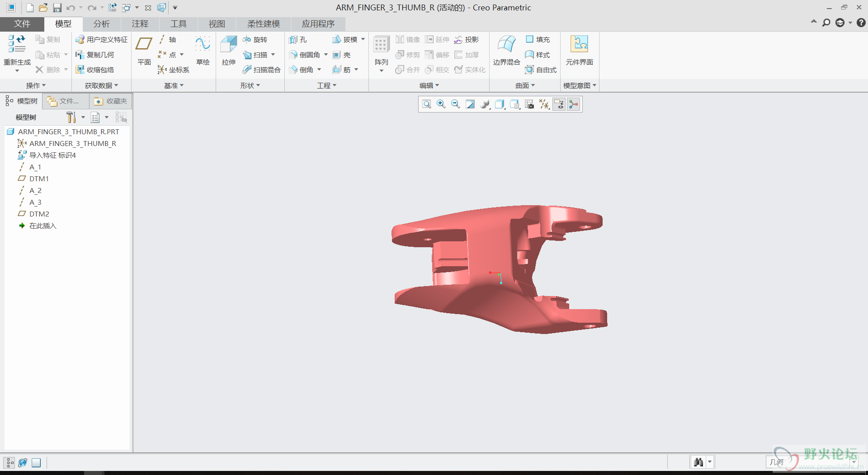Click the Zoom Out magnifier icon
Viewport: 868px width, 475px height.
click(x=456, y=104)
